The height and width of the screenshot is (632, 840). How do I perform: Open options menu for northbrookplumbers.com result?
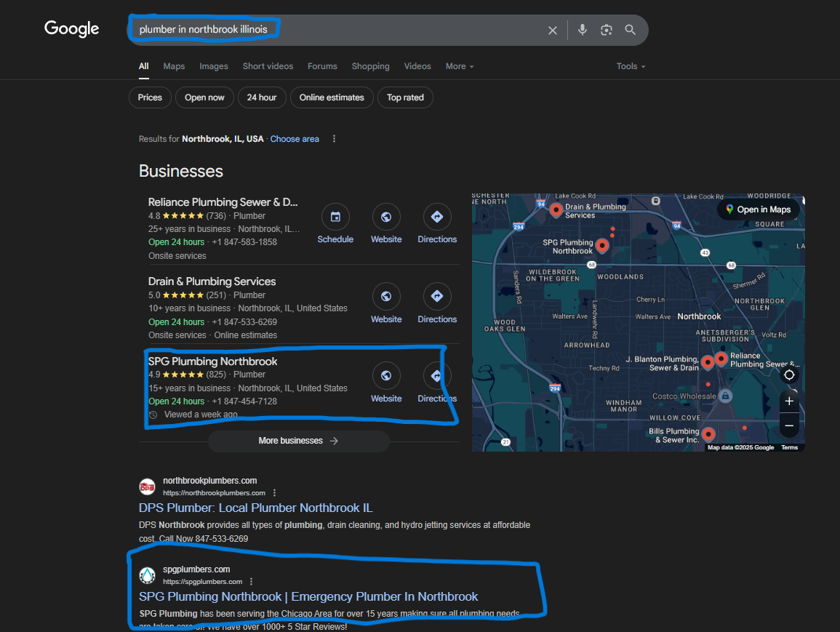[274, 493]
